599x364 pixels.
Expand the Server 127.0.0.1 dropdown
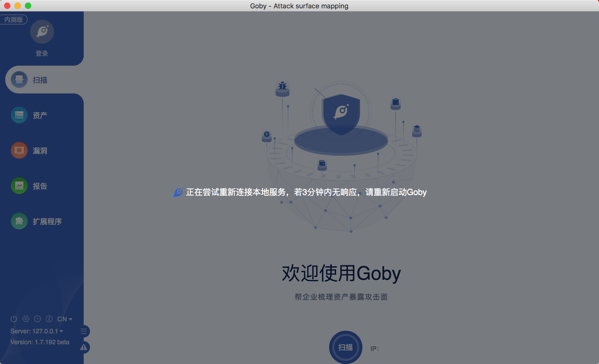[x=36, y=331]
